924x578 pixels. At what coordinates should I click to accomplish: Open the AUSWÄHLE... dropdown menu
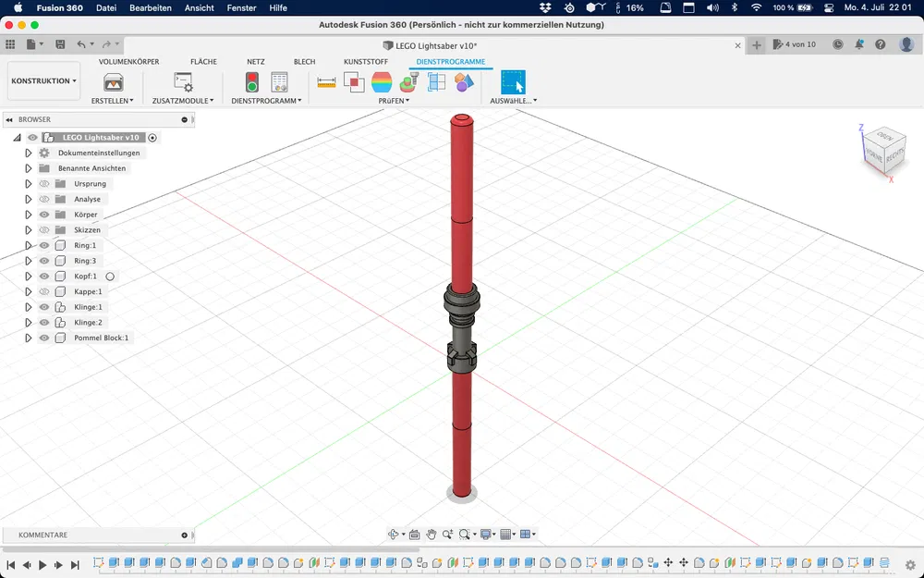tap(513, 101)
